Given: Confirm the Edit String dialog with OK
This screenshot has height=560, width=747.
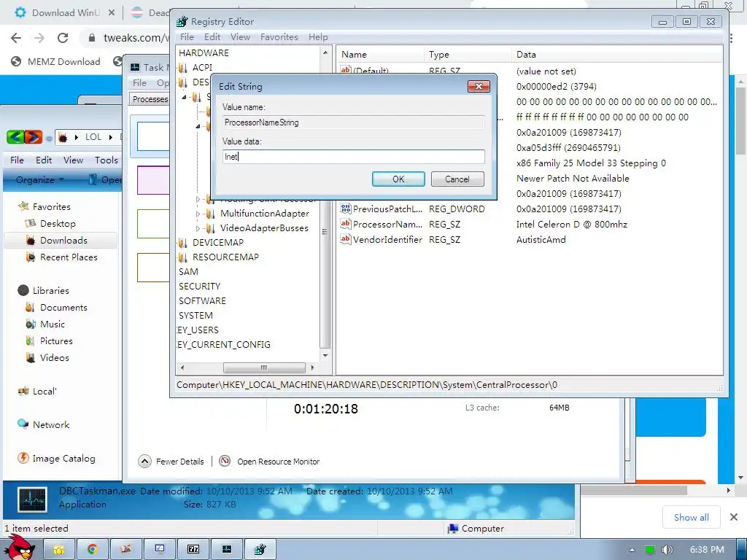Looking at the screenshot, I should tap(398, 179).
